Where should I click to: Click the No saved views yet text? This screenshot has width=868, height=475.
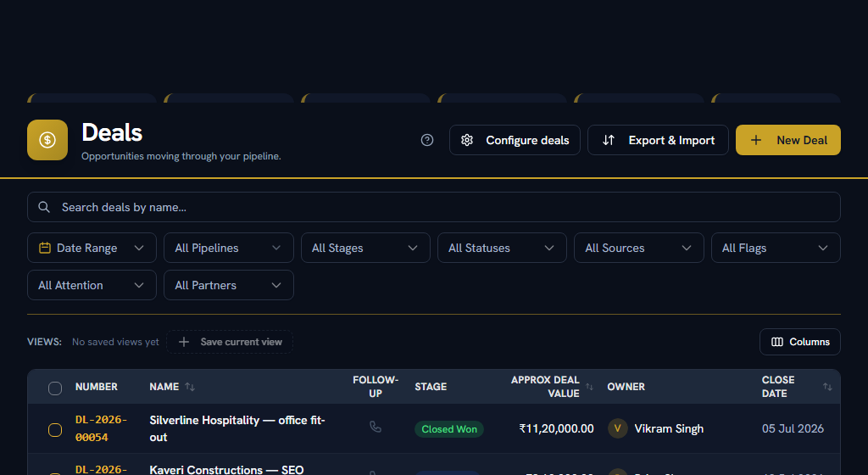pyautogui.click(x=115, y=342)
